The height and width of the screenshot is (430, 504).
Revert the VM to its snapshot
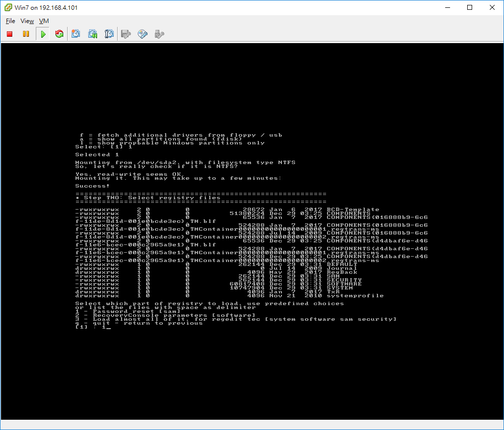click(92, 34)
